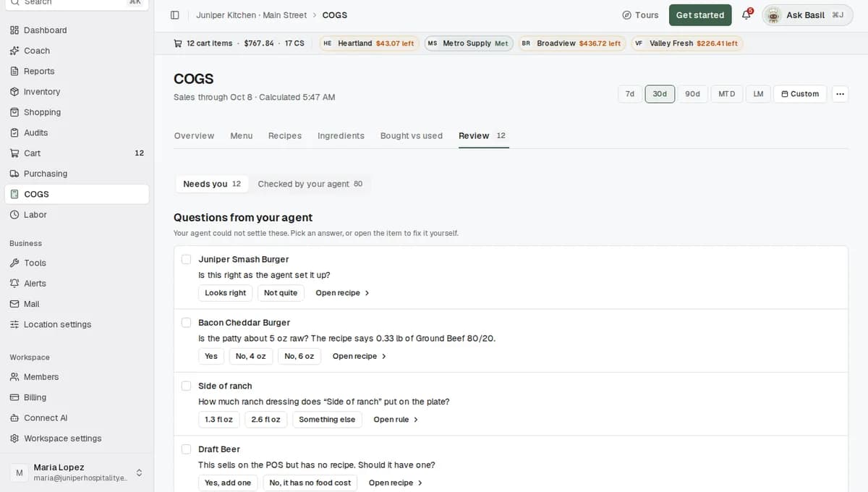Viewport: 868px width, 492px height.
Task: Click the Workspace settings gear icon
Action: coord(14,438)
